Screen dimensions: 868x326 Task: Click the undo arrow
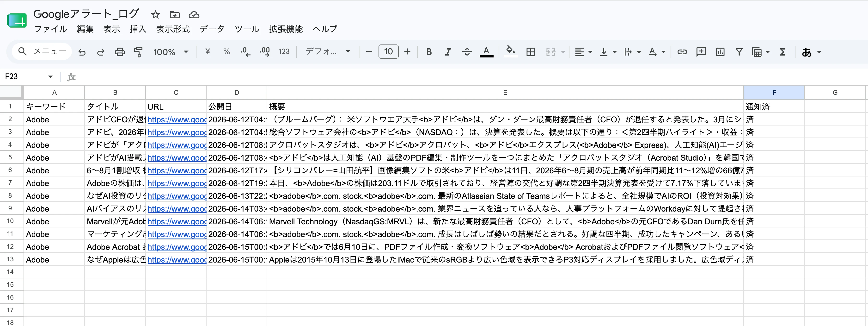pyautogui.click(x=82, y=52)
